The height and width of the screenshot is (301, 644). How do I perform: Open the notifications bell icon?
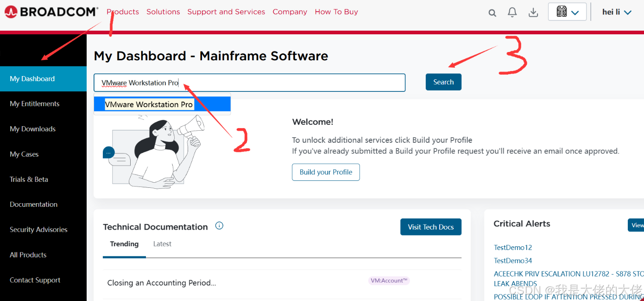coord(512,13)
